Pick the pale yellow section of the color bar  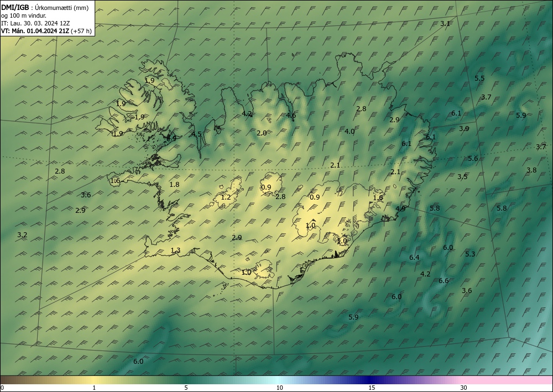pos(94,380)
